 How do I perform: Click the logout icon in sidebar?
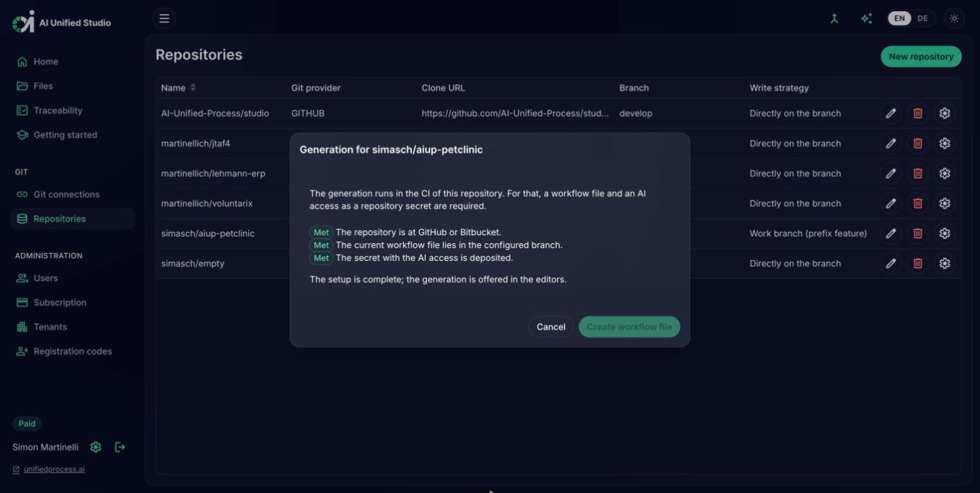120,447
